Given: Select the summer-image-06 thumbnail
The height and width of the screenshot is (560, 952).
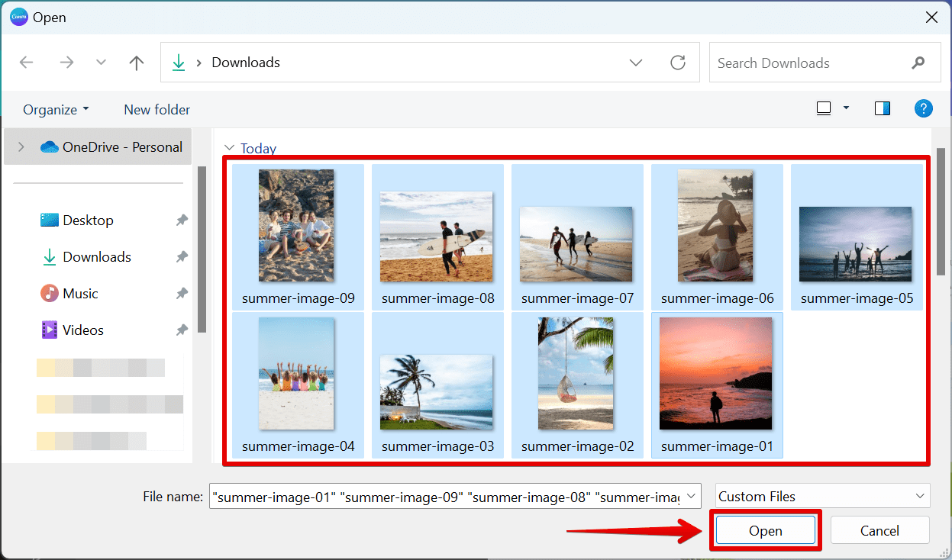Looking at the screenshot, I should [716, 226].
